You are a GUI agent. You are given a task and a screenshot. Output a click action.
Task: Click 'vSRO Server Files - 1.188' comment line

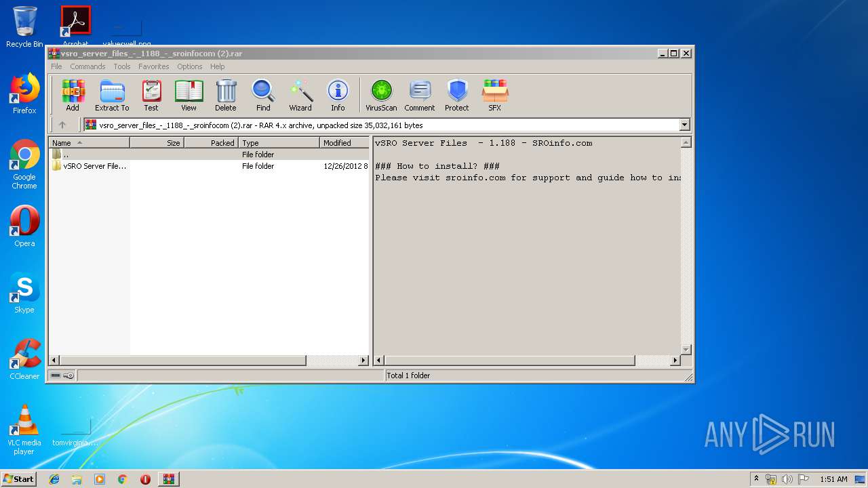pos(484,143)
